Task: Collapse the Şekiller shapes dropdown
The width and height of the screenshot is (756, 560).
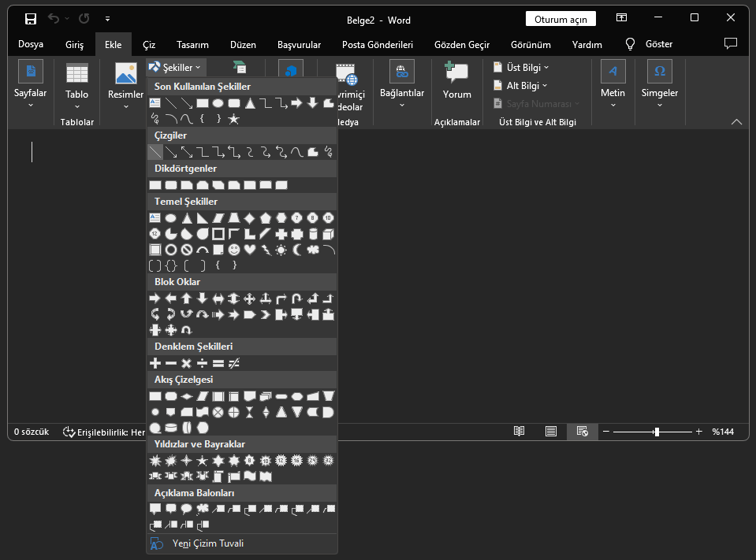Action: [x=177, y=68]
